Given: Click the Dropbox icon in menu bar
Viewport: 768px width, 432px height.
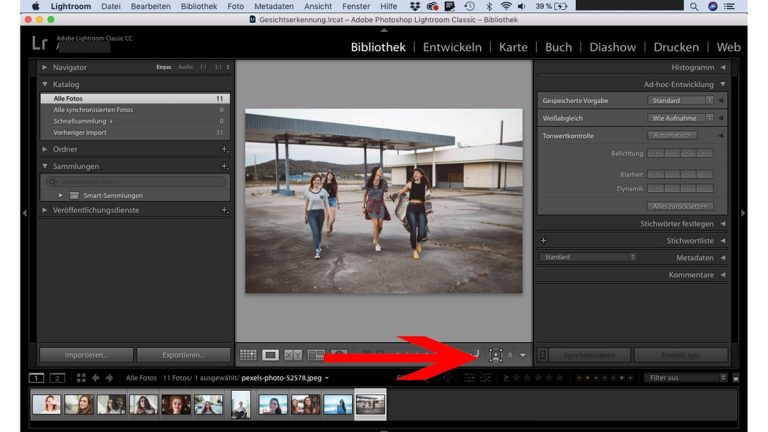Looking at the screenshot, I should [415, 6].
